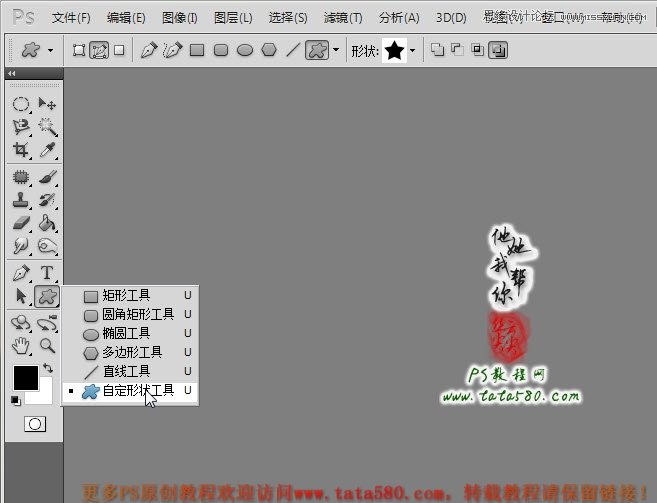Choose Line shape in options bar

(x=293, y=50)
